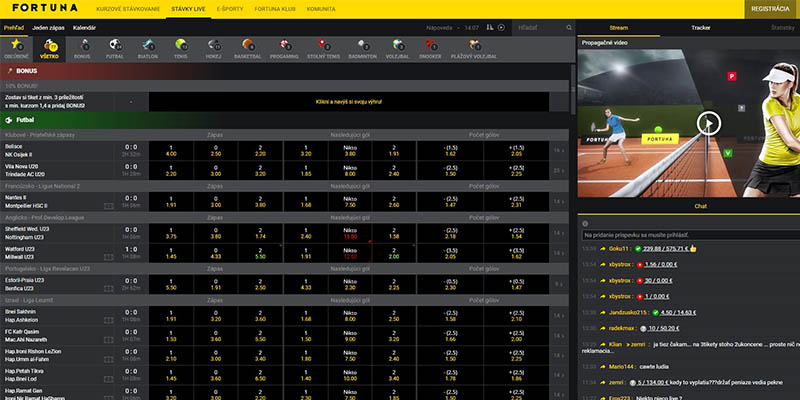Bet on Nikto next goal at 15.00, Sheffield row
Image resolution: width=800 pixels, height=400 pixels.
pos(350,233)
